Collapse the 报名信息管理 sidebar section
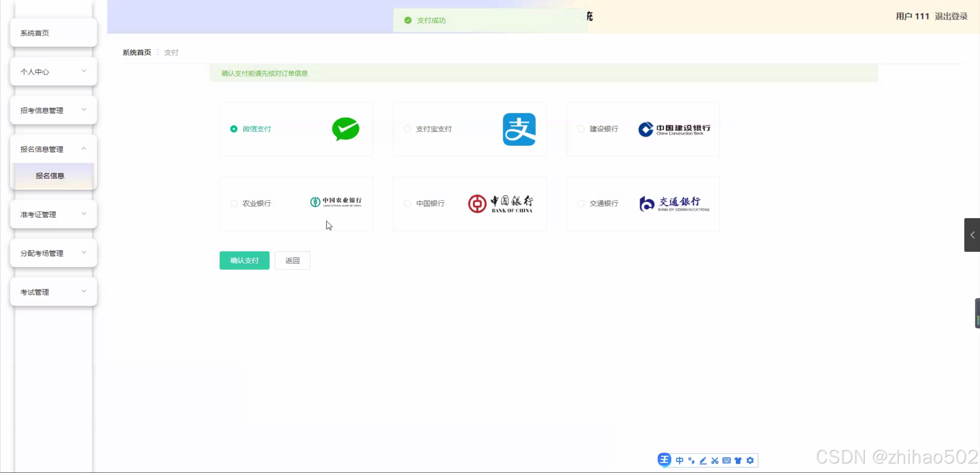980x473 pixels. coord(53,149)
